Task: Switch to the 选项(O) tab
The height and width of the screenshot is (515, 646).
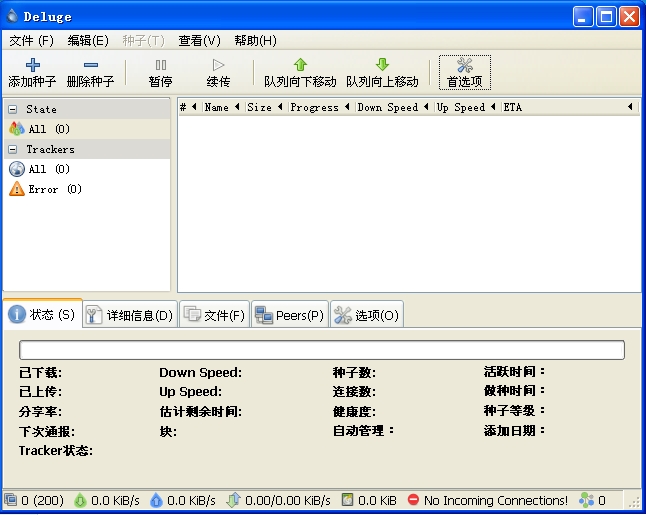Action: coord(367,315)
